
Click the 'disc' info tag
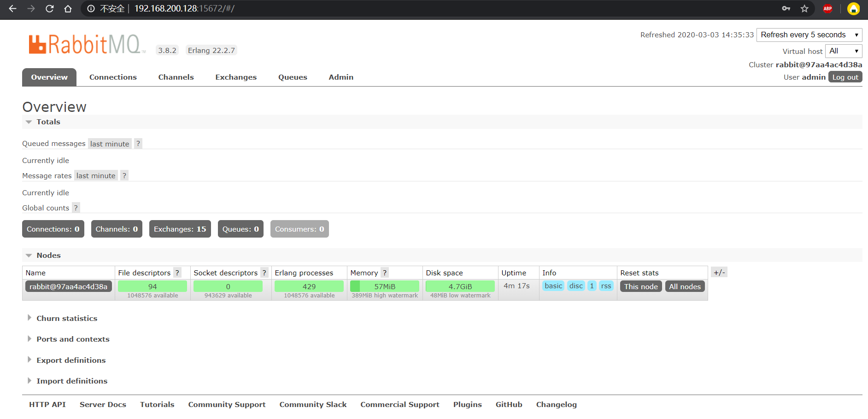576,286
